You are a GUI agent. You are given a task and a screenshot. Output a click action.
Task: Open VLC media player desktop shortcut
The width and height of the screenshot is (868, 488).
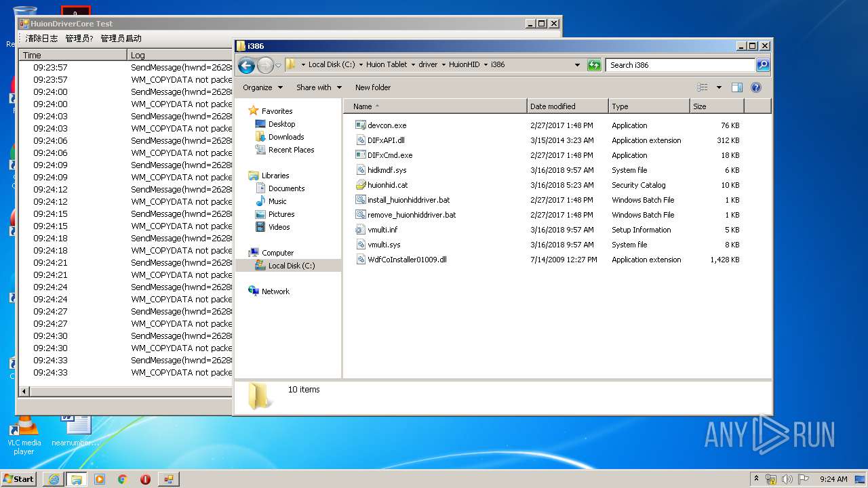(24, 436)
